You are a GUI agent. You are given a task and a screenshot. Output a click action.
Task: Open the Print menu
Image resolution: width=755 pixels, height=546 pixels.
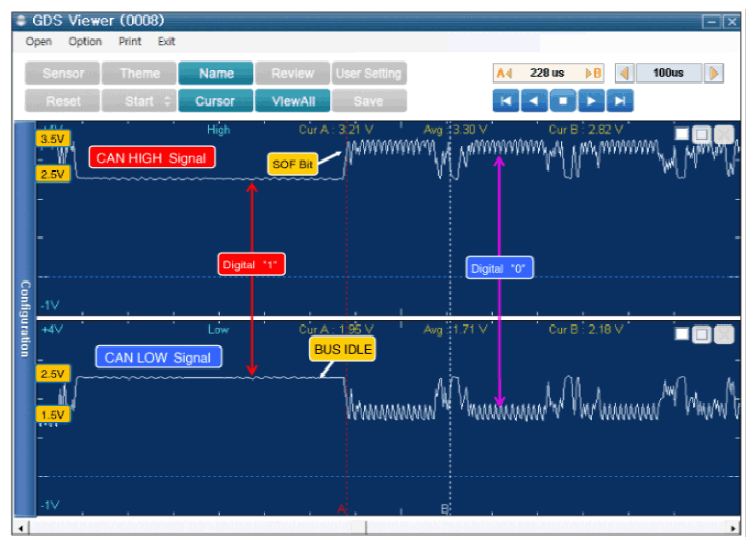[130, 41]
